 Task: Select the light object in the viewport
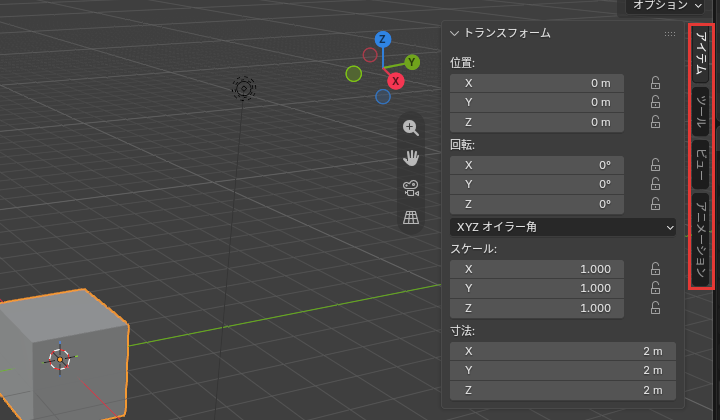(244, 88)
